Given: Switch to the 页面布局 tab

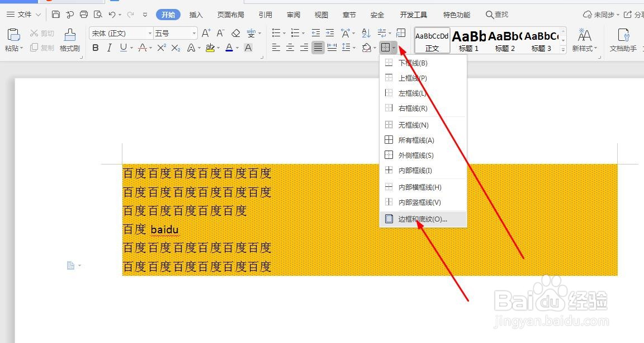Looking at the screenshot, I should click(231, 15).
